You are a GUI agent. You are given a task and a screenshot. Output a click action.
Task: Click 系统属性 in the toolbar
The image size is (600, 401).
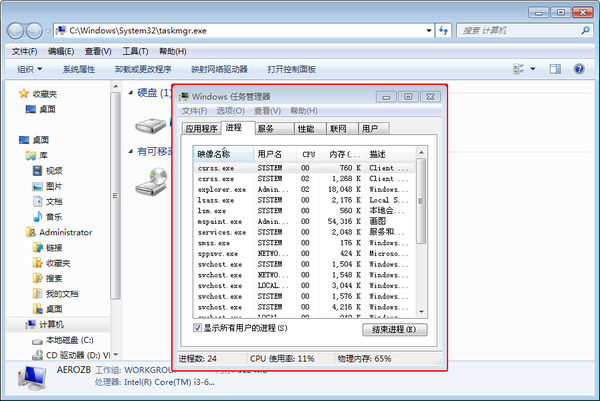pos(79,69)
